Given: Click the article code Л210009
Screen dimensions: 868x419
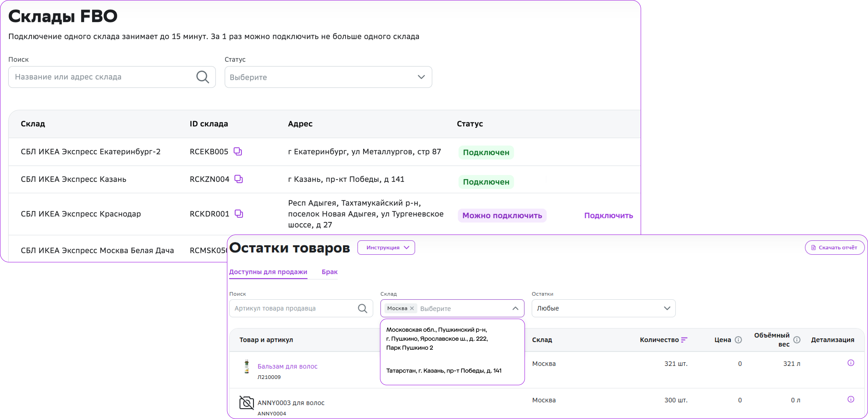Looking at the screenshot, I should click(269, 377).
